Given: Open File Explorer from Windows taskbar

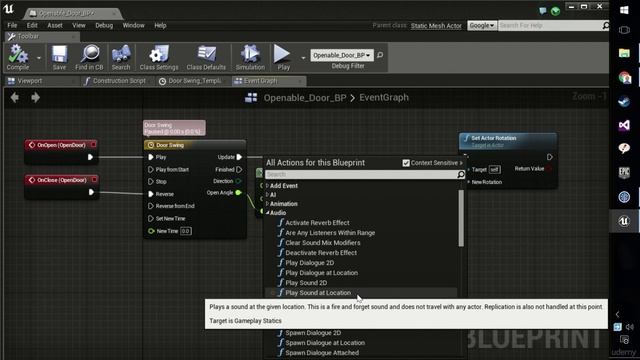Looking at the screenshot, I should (x=624, y=53).
